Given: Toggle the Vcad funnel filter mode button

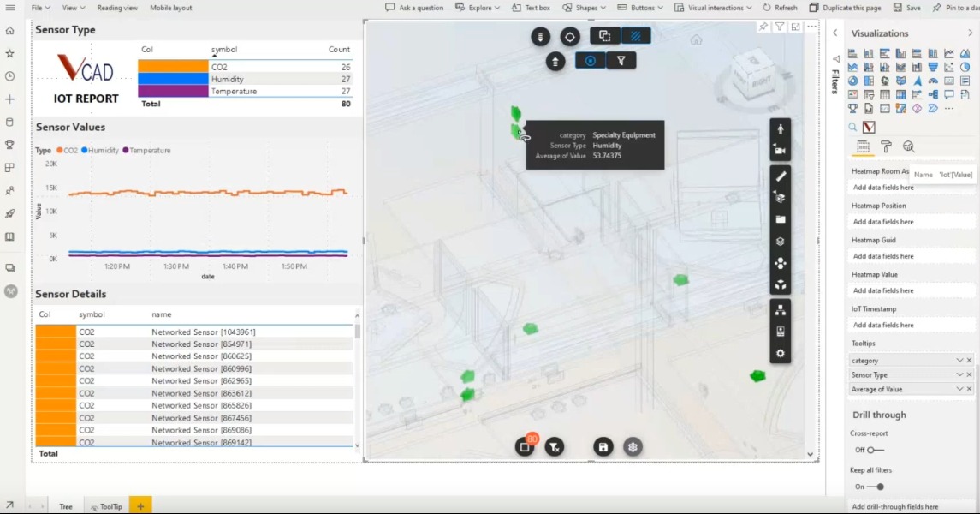Looking at the screenshot, I should tap(621, 61).
